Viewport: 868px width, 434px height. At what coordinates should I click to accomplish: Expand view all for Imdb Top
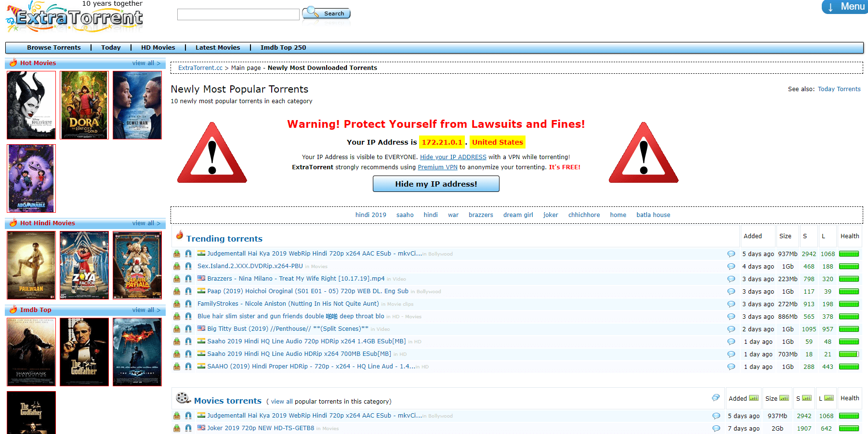146,310
